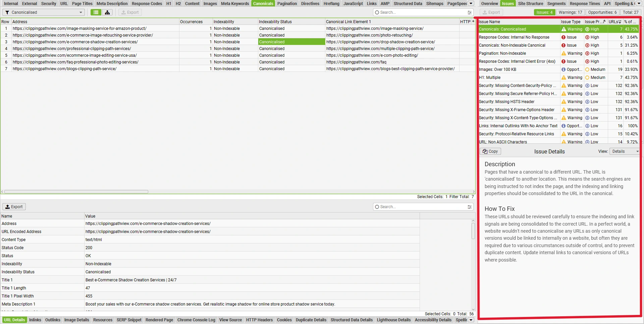Image resolution: width=644 pixels, height=324 pixels.
Task: Open the View Details dropdown
Action: tap(625, 151)
